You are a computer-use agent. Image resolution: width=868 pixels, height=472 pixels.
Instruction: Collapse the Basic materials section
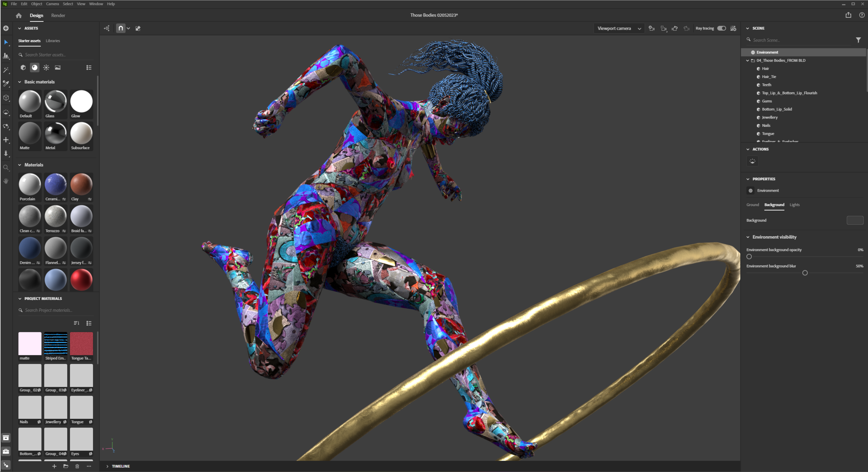(19, 82)
